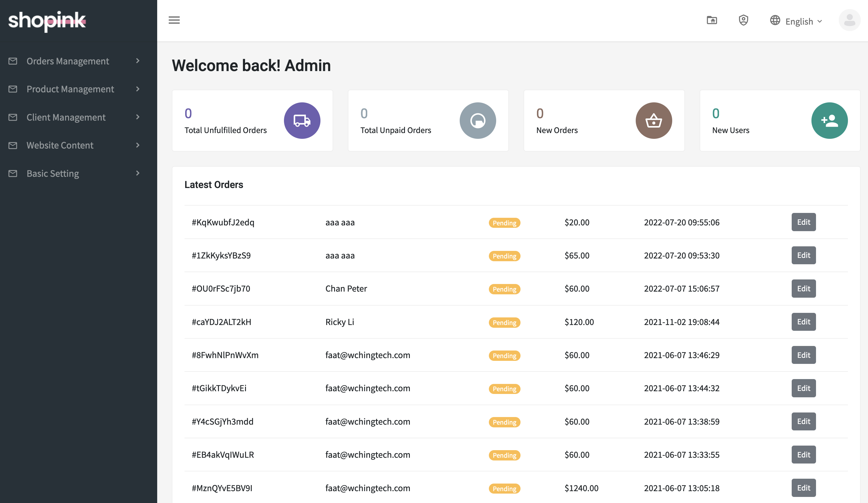Click New Orders label
The width and height of the screenshot is (868, 503).
pos(557,130)
